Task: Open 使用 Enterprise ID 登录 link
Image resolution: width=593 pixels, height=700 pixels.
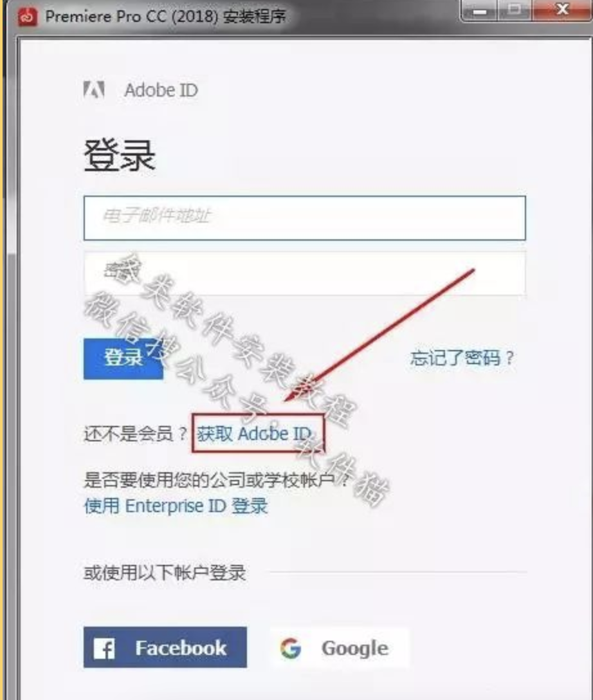Action: coord(176,506)
